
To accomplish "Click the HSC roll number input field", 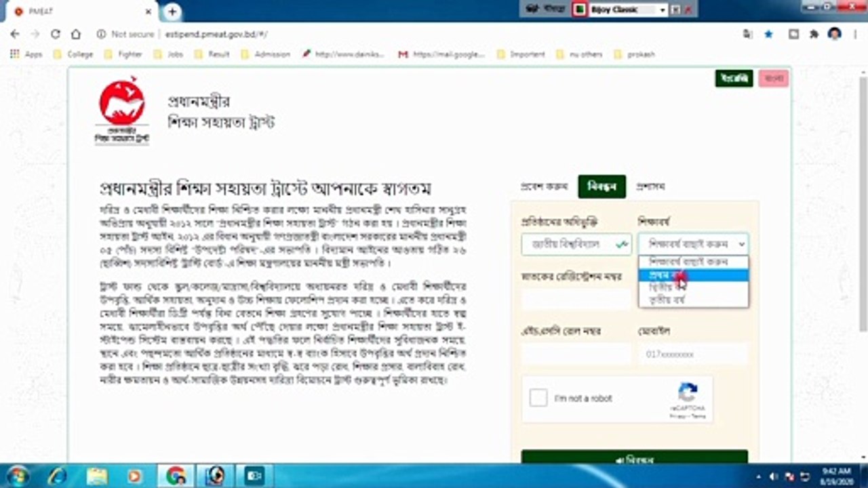I will coord(576,354).
